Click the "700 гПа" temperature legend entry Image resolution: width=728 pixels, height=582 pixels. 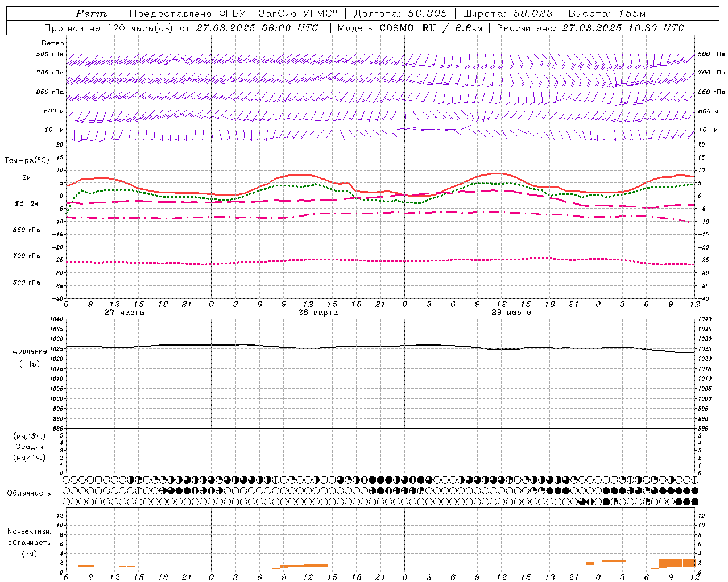27,256
